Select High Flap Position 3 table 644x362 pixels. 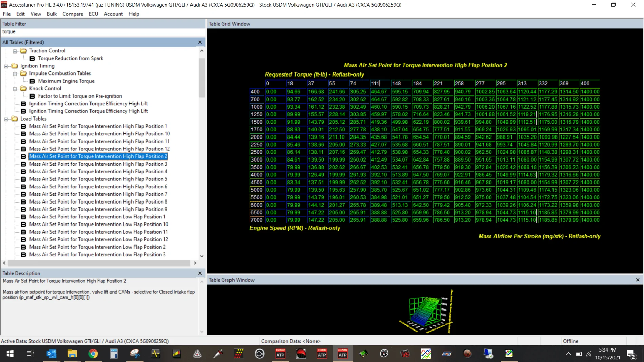pyautogui.click(x=98, y=164)
